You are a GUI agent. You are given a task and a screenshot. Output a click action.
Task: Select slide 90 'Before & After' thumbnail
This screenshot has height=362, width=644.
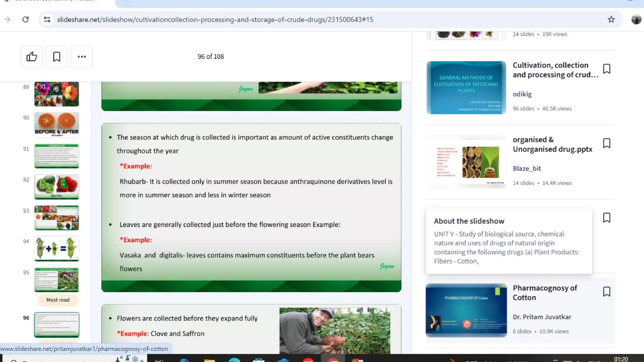pyautogui.click(x=57, y=125)
